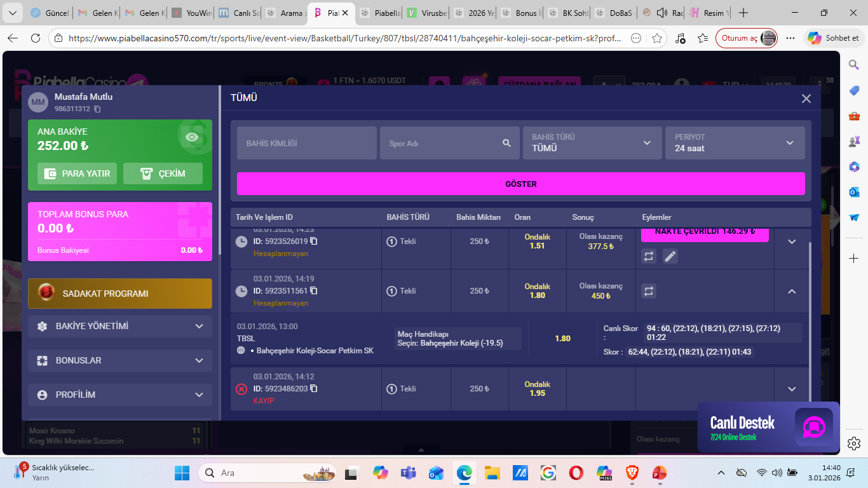Open a new browser tab
This screenshot has width=868, height=488.
pyautogui.click(x=743, y=13)
